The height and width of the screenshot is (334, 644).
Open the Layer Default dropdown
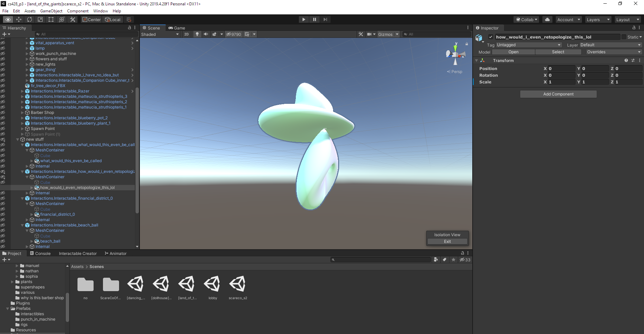pos(610,45)
